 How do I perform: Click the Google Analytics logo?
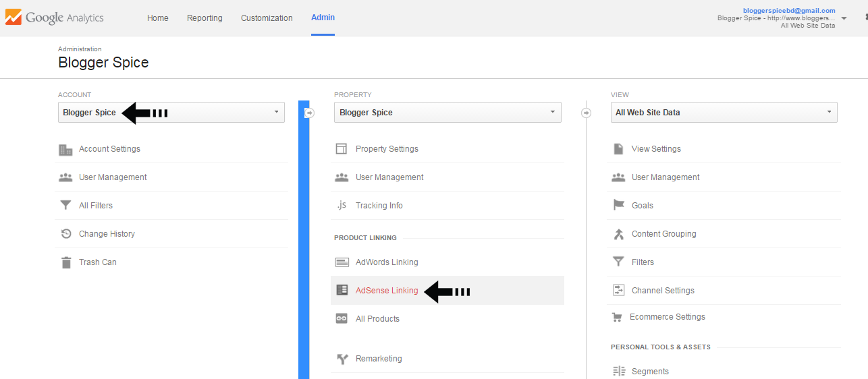[55, 18]
